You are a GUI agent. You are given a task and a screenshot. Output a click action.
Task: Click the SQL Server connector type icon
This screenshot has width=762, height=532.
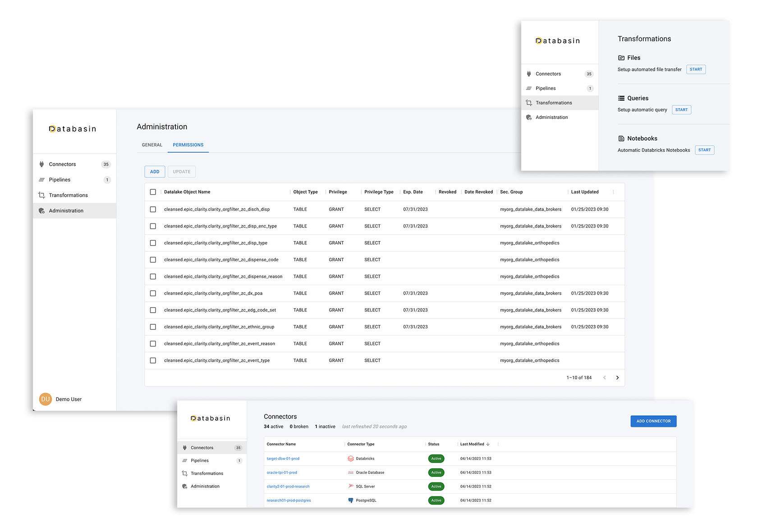[351, 487]
